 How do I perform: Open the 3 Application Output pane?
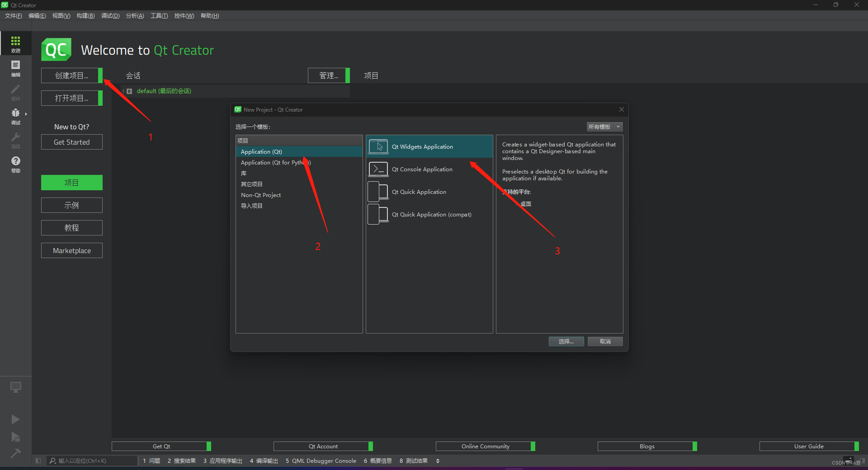(223, 461)
